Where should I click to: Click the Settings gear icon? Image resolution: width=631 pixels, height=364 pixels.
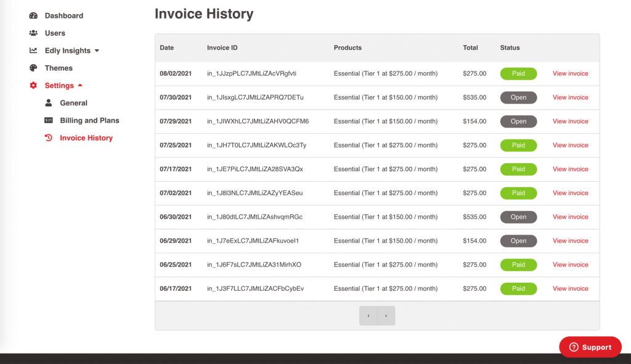pyautogui.click(x=33, y=85)
